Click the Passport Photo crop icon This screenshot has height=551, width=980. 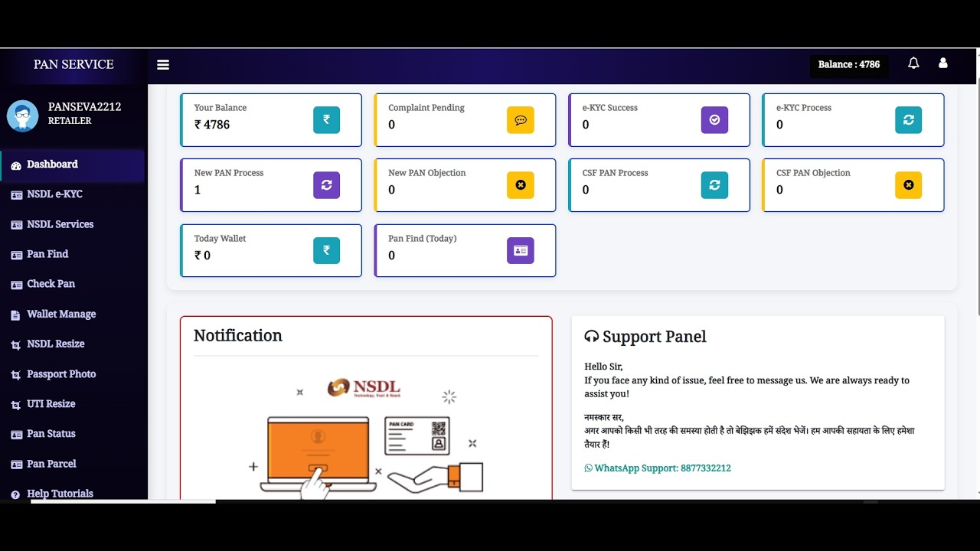16,375
